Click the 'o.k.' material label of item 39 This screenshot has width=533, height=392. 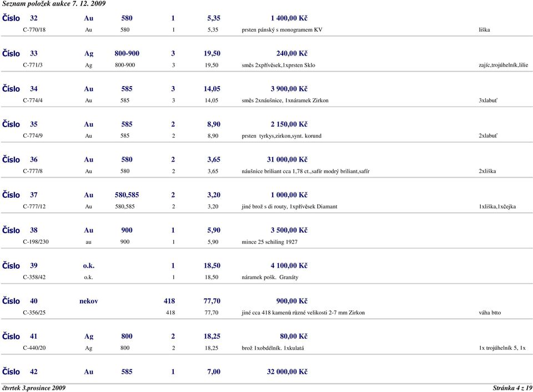tap(89, 265)
